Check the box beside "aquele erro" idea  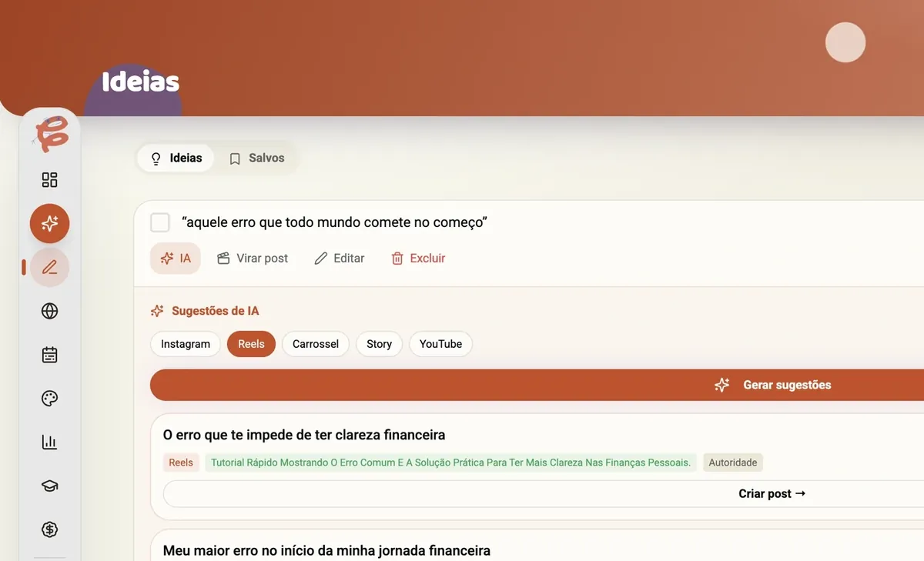[x=160, y=222]
